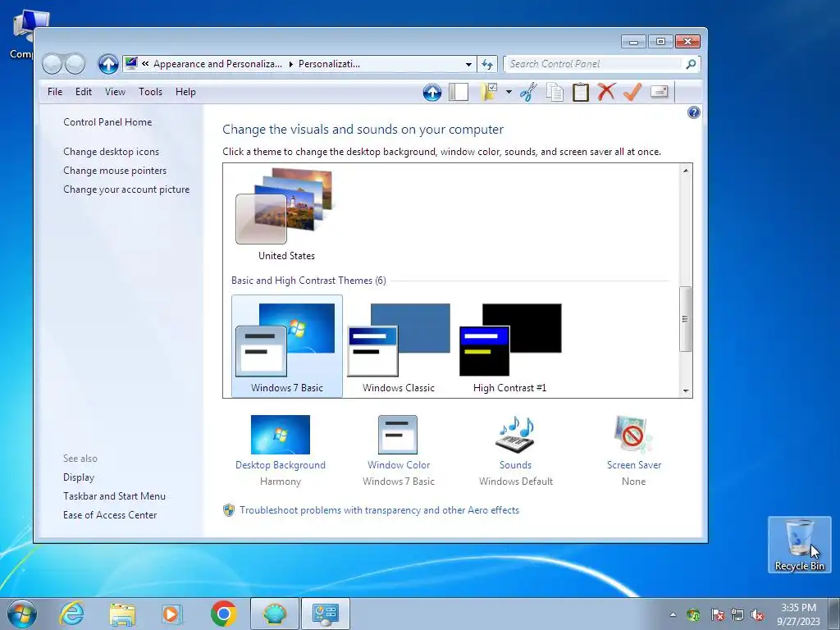This screenshot has height=630, width=840.
Task: Click the theme list scroll down arrow
Action: (x=686, y=391)
